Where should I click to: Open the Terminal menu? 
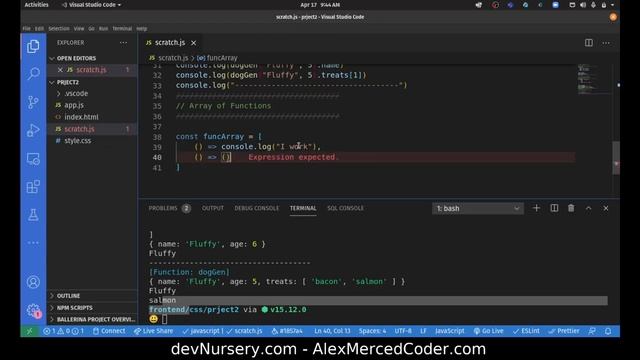point(122,29)
